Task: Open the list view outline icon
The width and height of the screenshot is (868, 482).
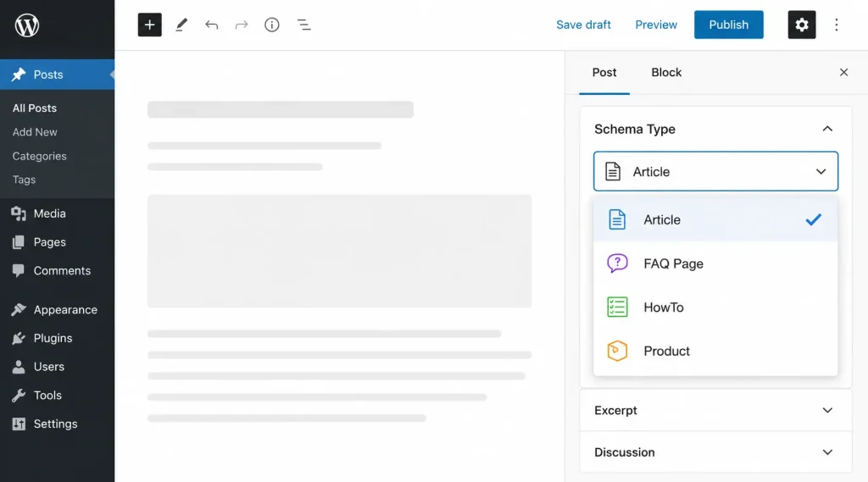Action: tap(304, 25)
